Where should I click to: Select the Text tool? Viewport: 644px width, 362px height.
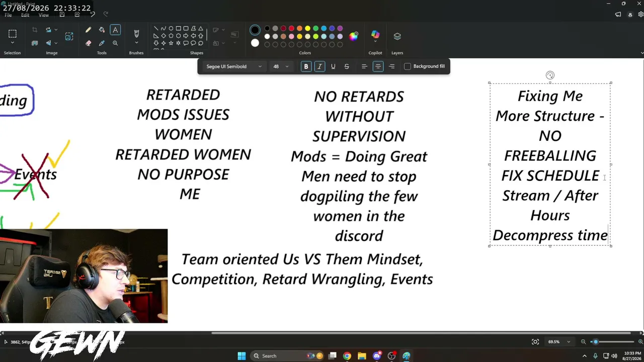coord(115,30)
